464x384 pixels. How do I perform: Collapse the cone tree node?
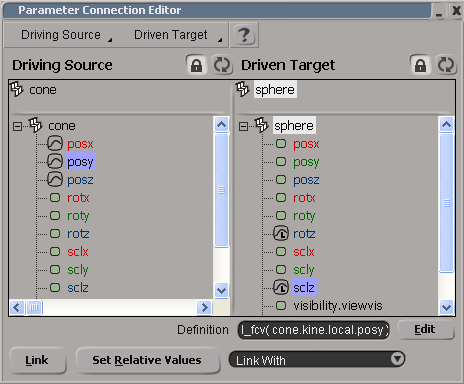(17, 126)
